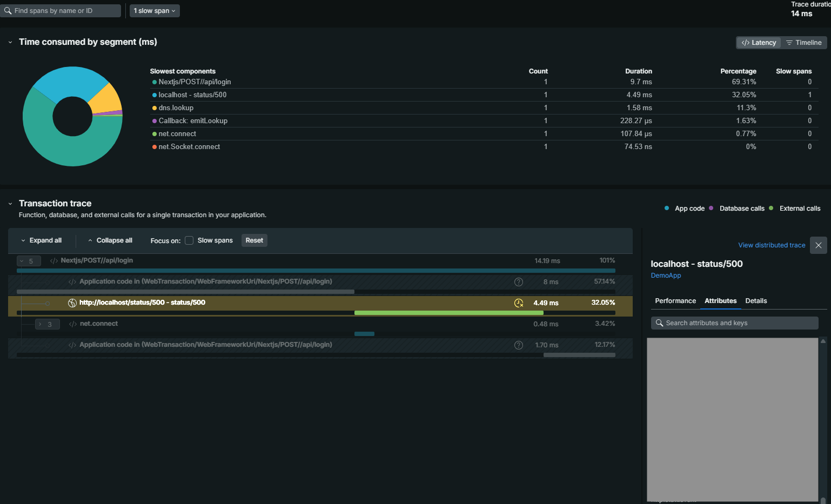Click the slow span clock icon beside 4.49 ms

point(519,303)
